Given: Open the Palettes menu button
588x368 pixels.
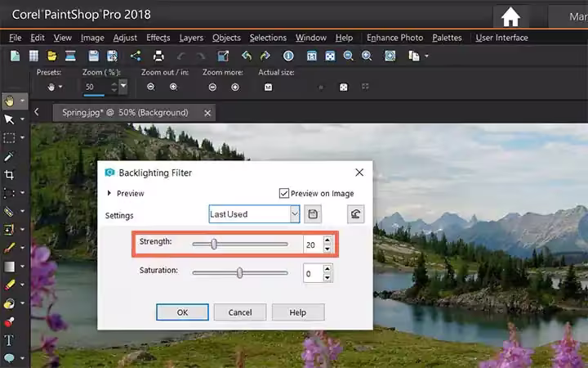Looking at the screenshot, I should pos(447,38).
